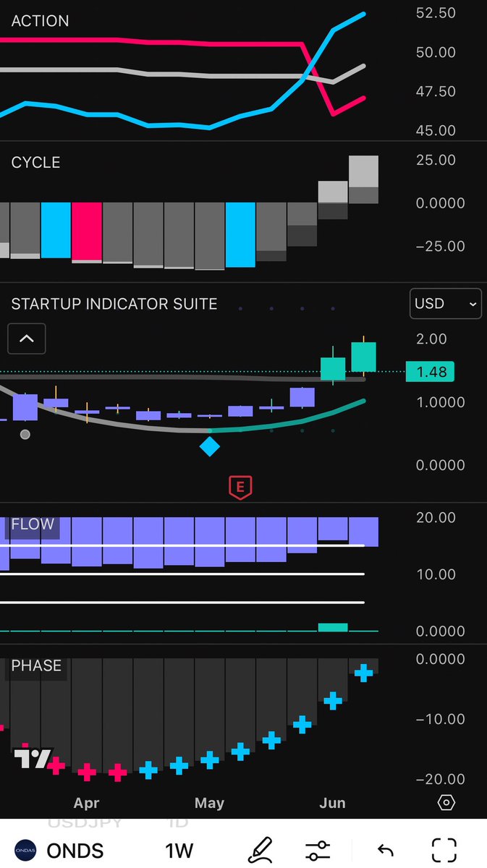Tap the 2.00 price scale value
Viewport: 487px width, 868px height.
[432, 339]
